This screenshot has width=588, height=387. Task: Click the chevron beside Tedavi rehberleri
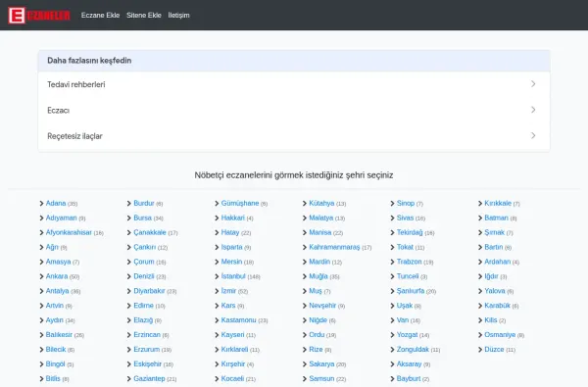pos(533,84)
